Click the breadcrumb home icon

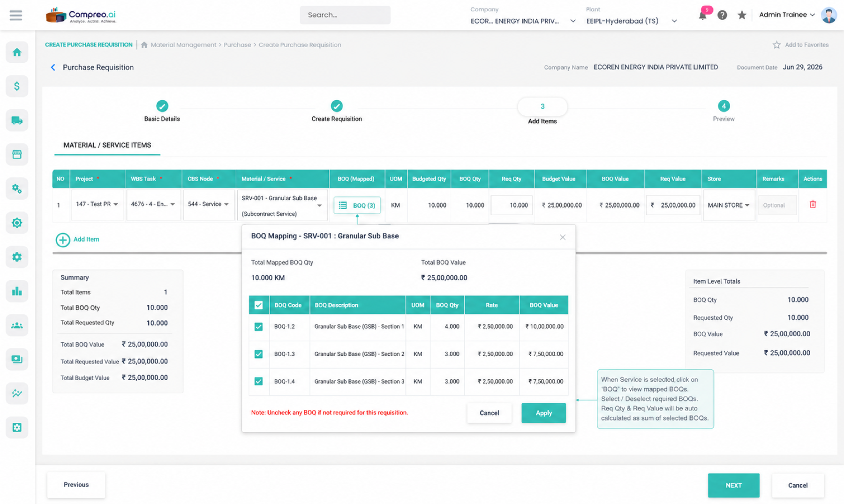tap(144, 45)
